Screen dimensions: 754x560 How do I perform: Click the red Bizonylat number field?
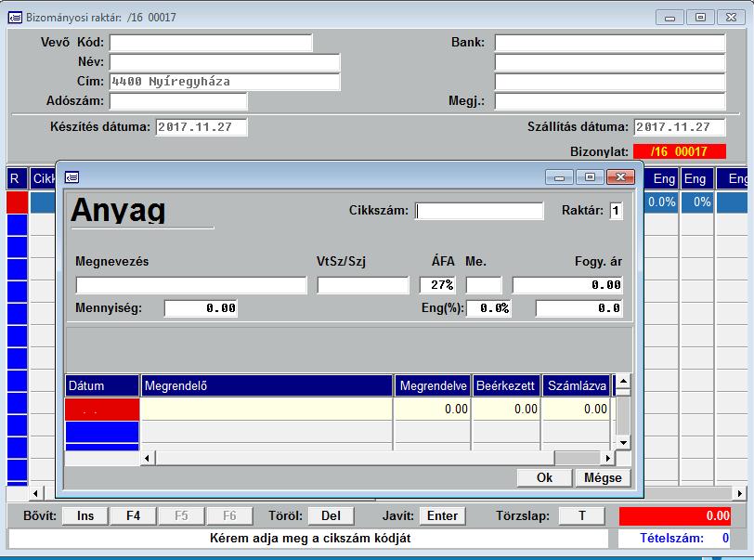tap(680, 151)
